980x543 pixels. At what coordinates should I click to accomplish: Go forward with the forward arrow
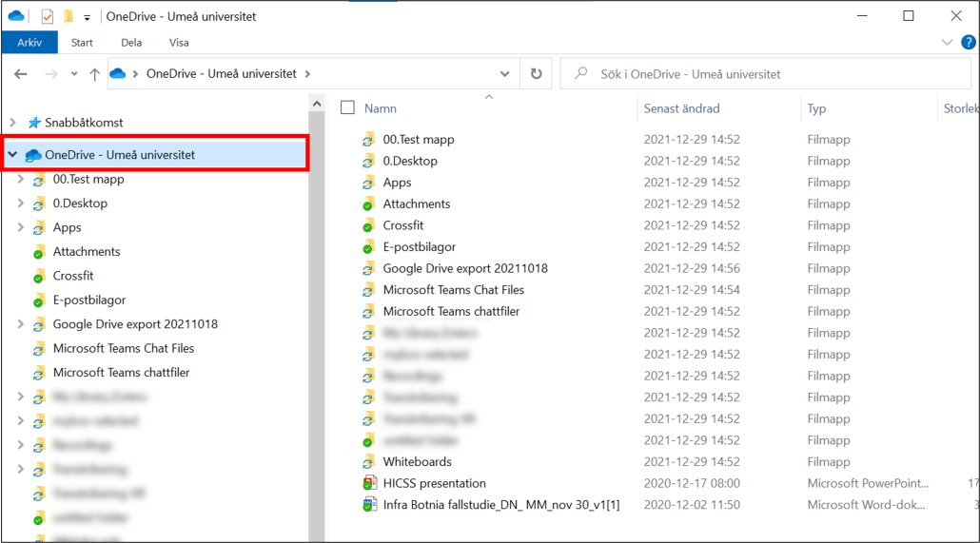click(x=51, y=74)
